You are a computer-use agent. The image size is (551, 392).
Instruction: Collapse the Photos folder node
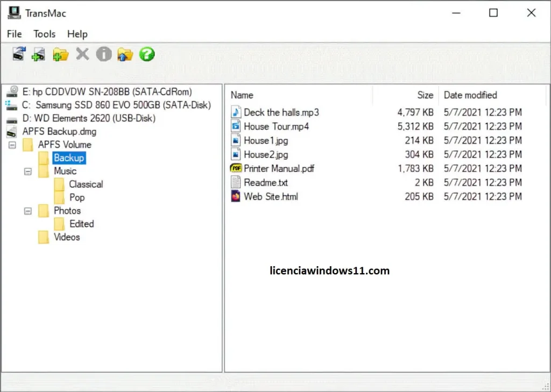point(28,211)
